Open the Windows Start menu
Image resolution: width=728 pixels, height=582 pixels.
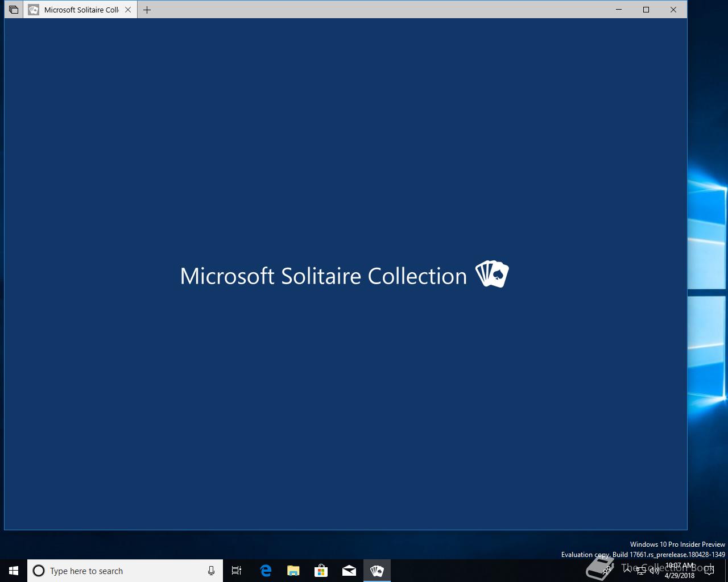[14, 571]
